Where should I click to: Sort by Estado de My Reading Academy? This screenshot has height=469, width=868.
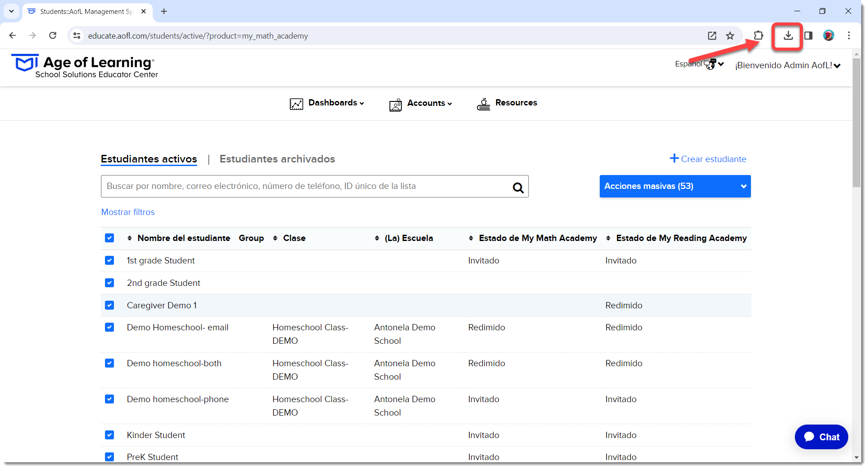click(x=608, y=238)
